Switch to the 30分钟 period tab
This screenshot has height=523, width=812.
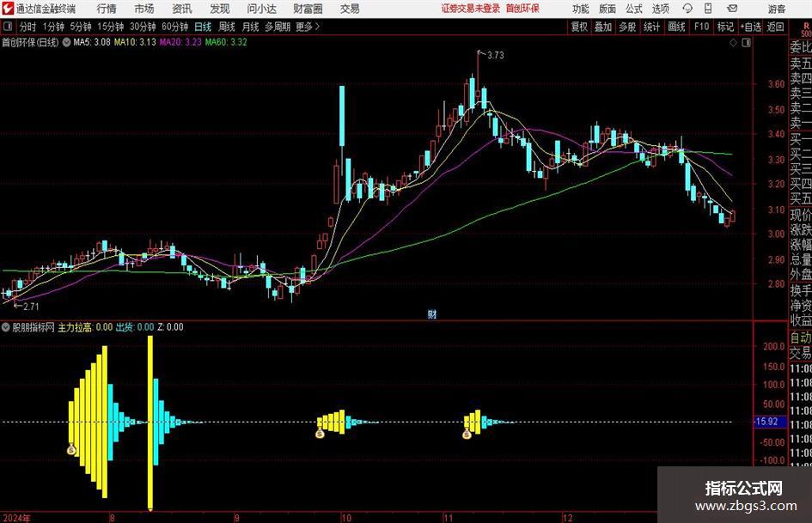point(143,27)
